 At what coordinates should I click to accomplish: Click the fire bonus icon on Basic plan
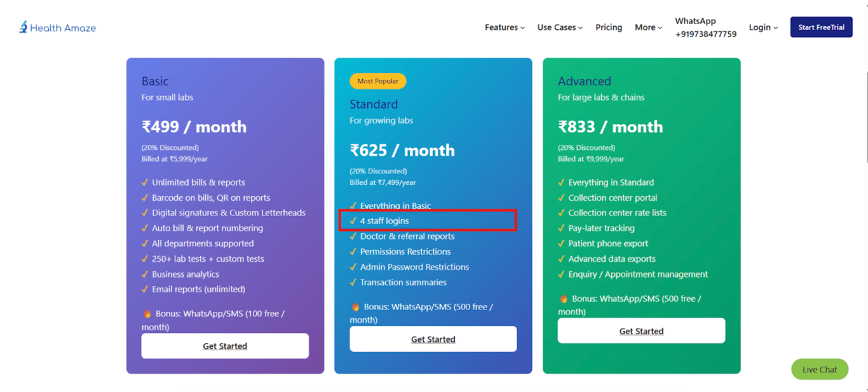pos(148,313)
